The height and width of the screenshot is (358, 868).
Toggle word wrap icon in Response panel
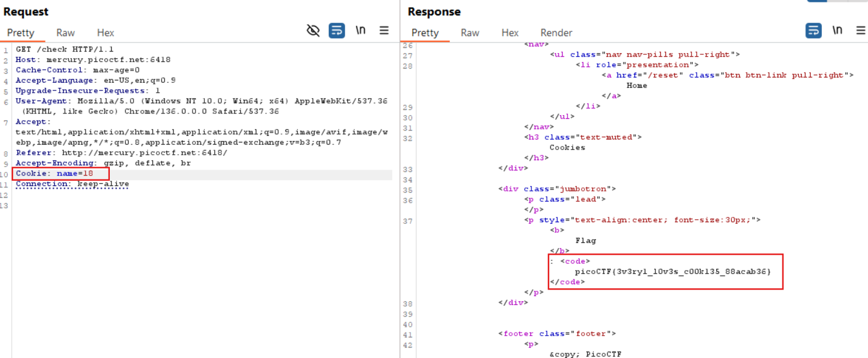coord(813,31)
